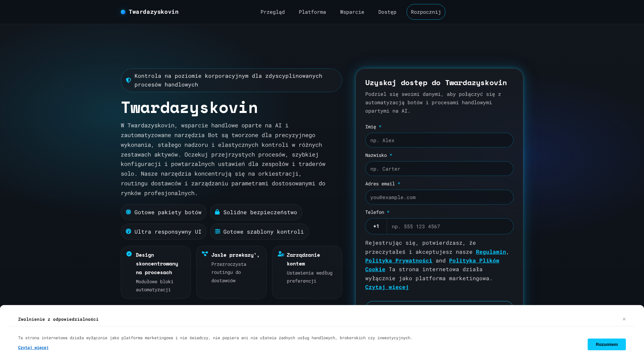Click the Jasłe przekazy card title
This screenshot has width=644, height=362.
pos(235,255)
